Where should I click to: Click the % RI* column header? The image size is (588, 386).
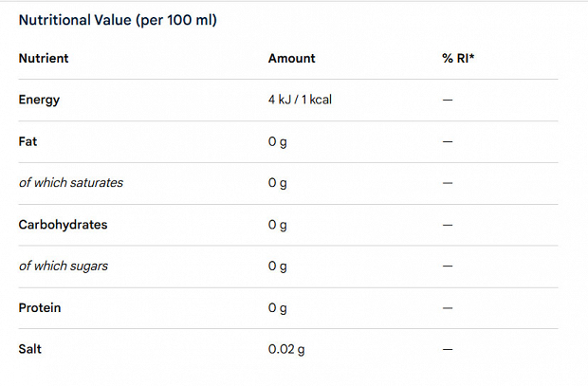(x=458, y=58)
